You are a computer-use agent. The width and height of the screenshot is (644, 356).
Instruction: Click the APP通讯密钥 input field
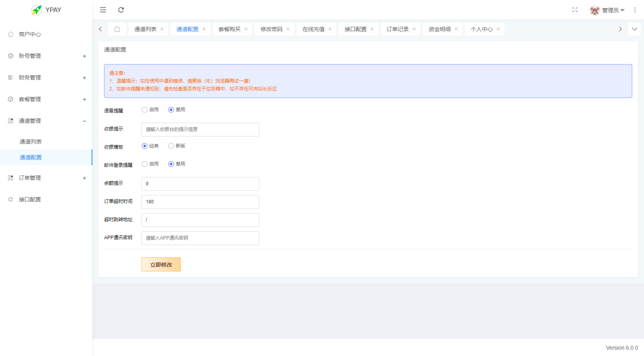pyautogui.click(x=200, y=238)
